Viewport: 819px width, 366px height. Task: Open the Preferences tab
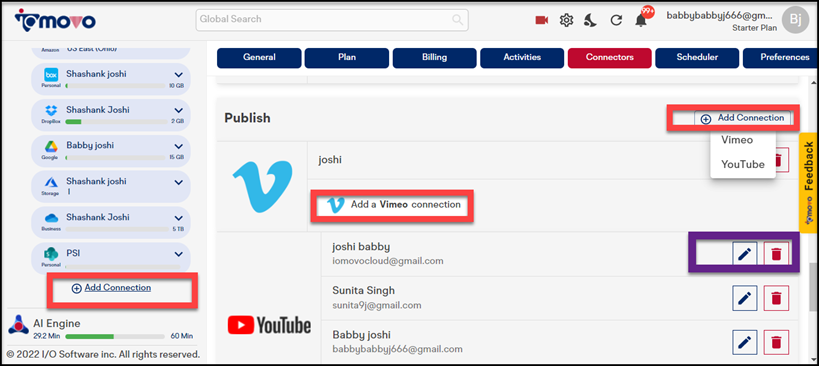tap(781, 57)
